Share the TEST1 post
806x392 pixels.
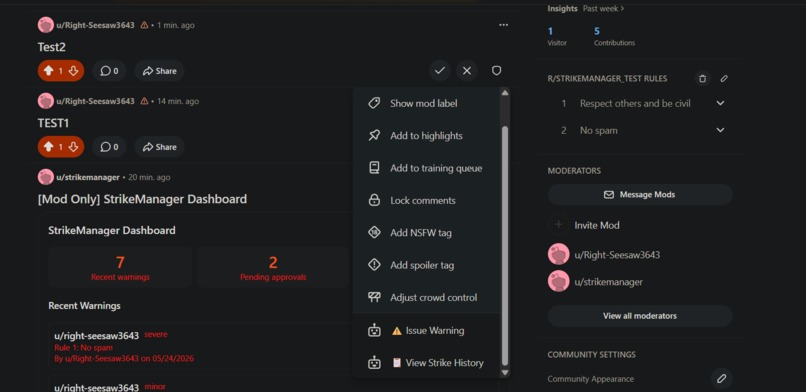coord(159,147)
